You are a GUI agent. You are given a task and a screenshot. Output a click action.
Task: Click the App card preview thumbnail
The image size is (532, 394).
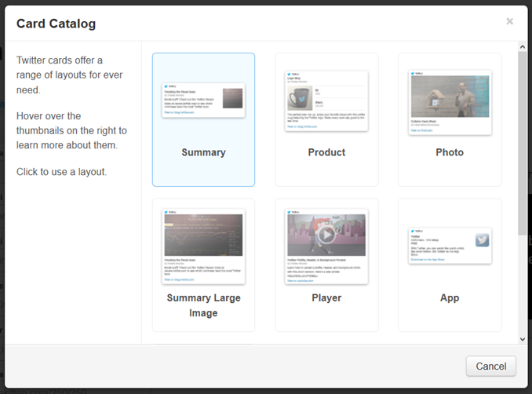450,246
